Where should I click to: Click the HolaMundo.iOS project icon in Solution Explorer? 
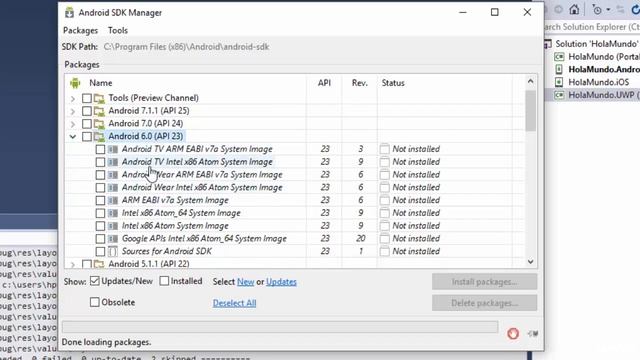tap(559, 82)
